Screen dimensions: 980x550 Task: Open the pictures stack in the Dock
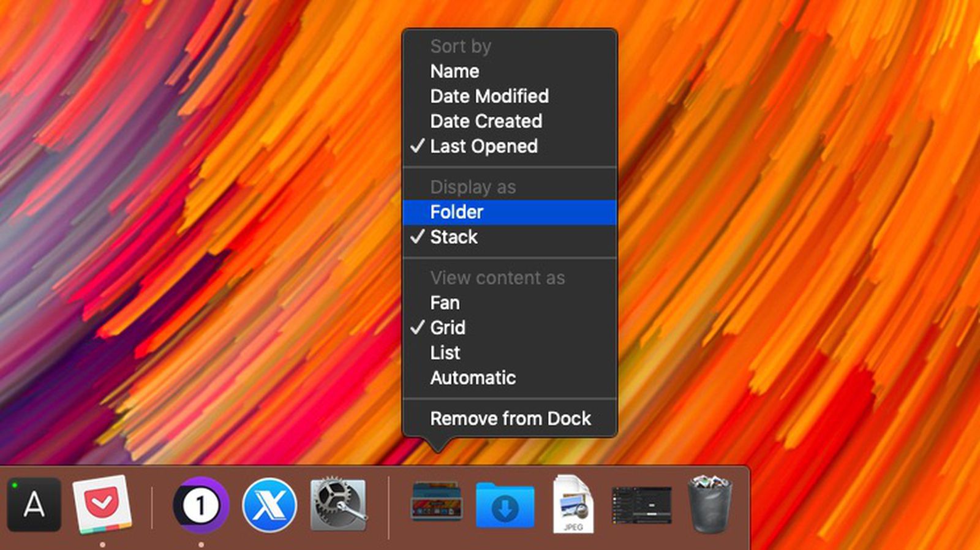436,502
